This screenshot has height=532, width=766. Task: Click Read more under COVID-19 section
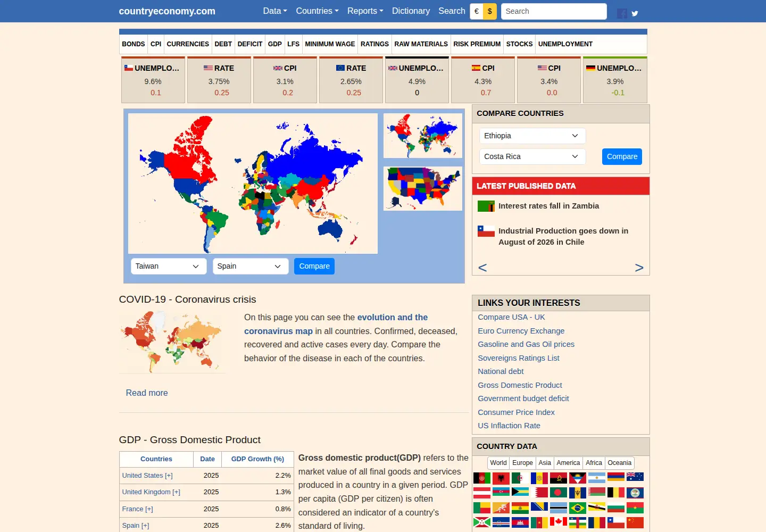147,393
